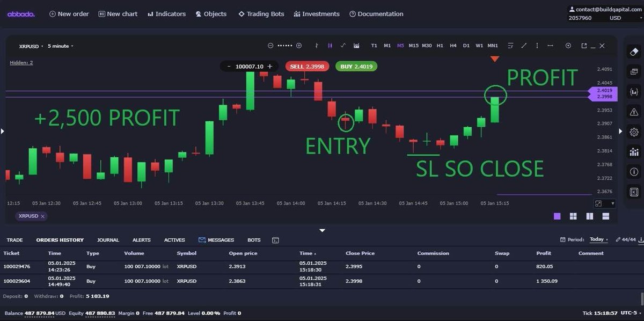This screenshot has height=321, width=644.
Task: Select the candlestick chart type icon
Action: point(330,46)
